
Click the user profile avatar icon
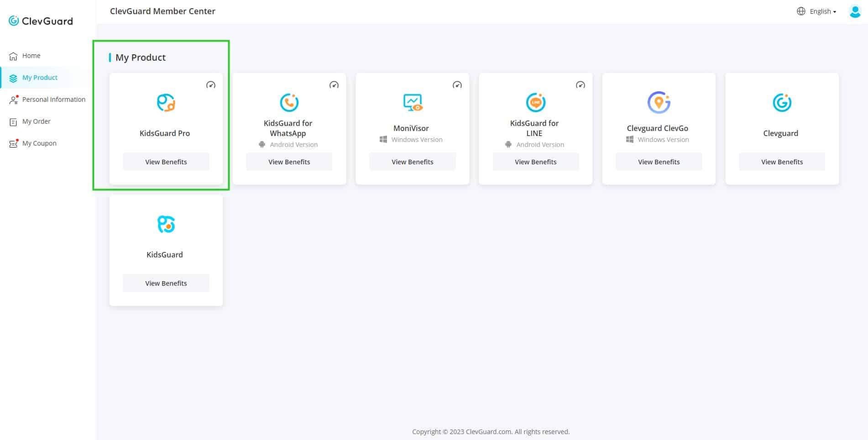coord(854,11)
